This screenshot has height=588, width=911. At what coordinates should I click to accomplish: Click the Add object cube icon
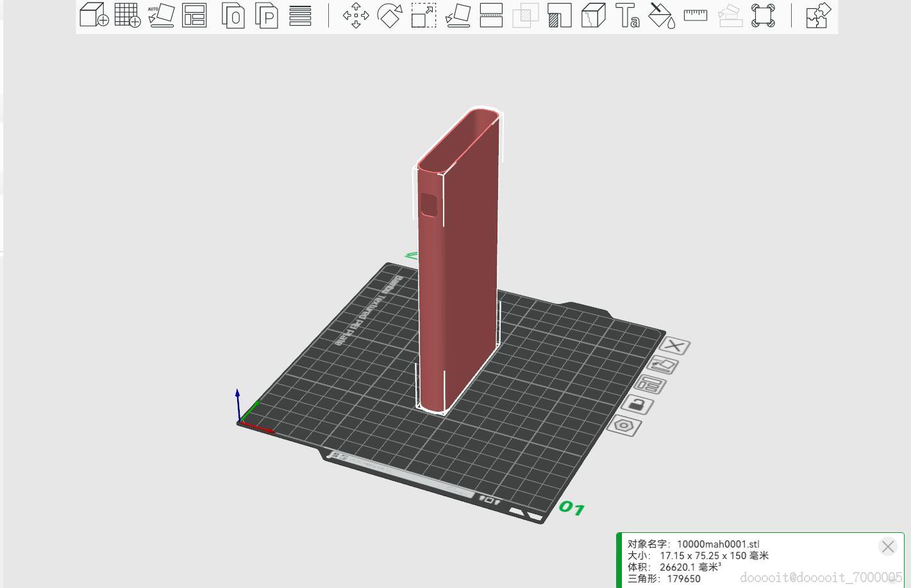pyautogui.click(x=94, y=15)
